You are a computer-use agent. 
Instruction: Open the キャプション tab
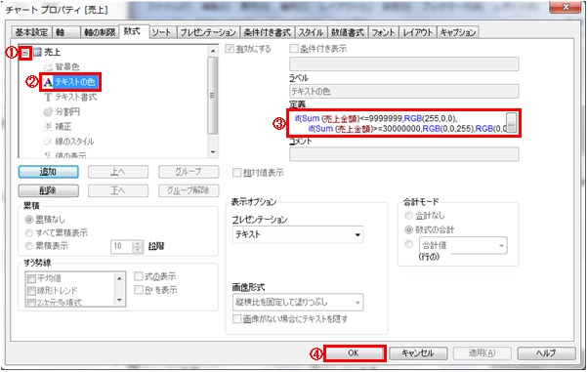pos(458,32)
